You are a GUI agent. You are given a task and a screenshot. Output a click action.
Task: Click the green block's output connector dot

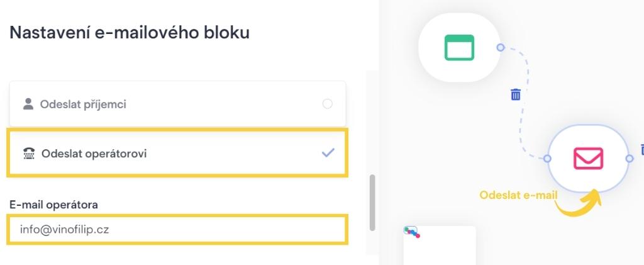(x=501, y=47)
